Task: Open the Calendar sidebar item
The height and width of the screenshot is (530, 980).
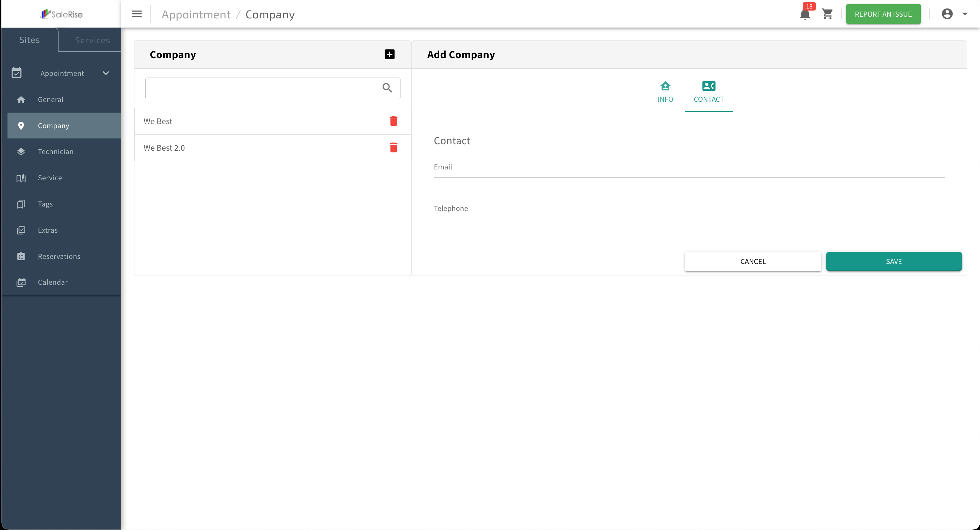Action: (x=64, y=282)
